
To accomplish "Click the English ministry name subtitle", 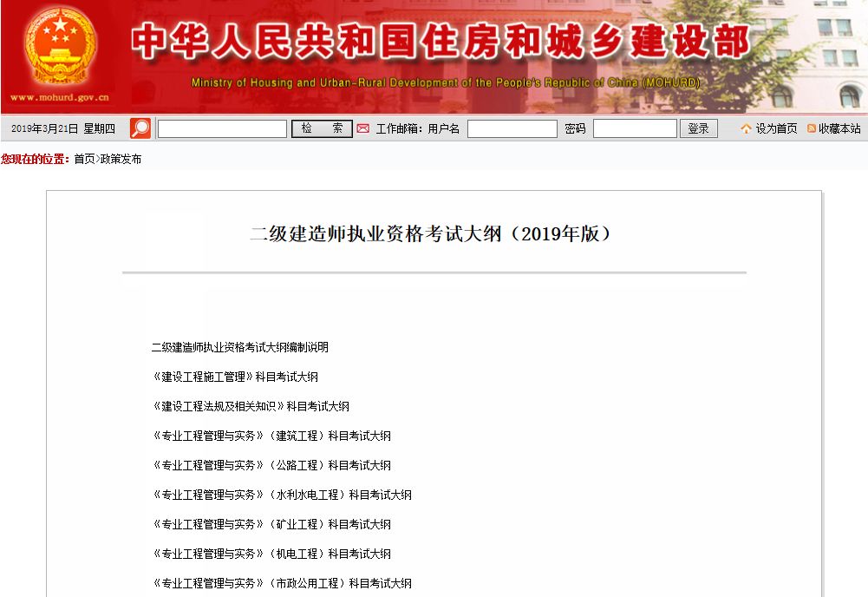I will (x=446, y=82).
